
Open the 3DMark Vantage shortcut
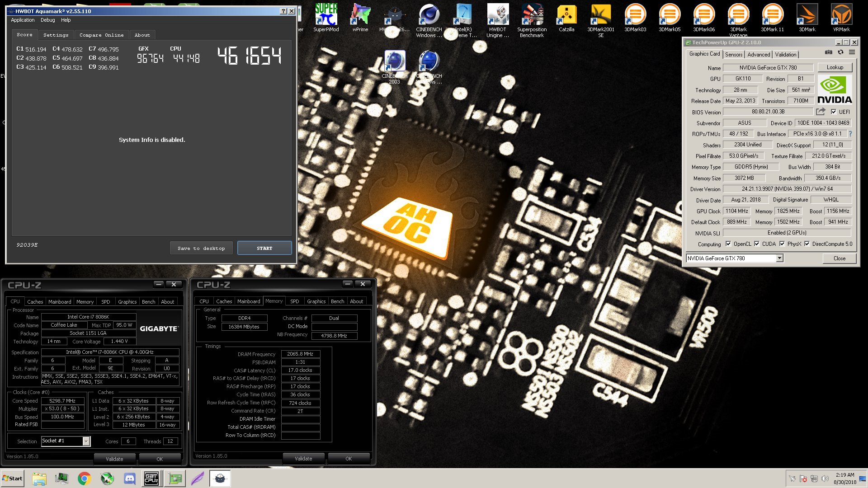pos(738,20)
